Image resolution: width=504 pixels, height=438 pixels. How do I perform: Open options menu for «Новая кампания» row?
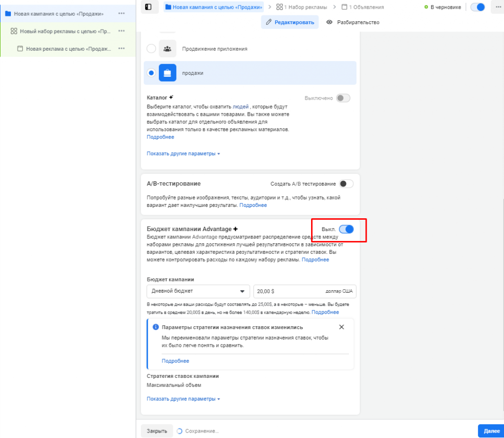[x=122, y=13]
